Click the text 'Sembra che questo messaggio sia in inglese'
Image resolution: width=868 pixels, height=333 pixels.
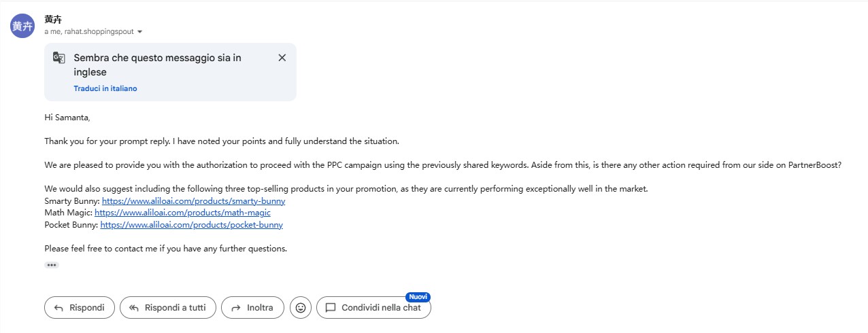157,65
